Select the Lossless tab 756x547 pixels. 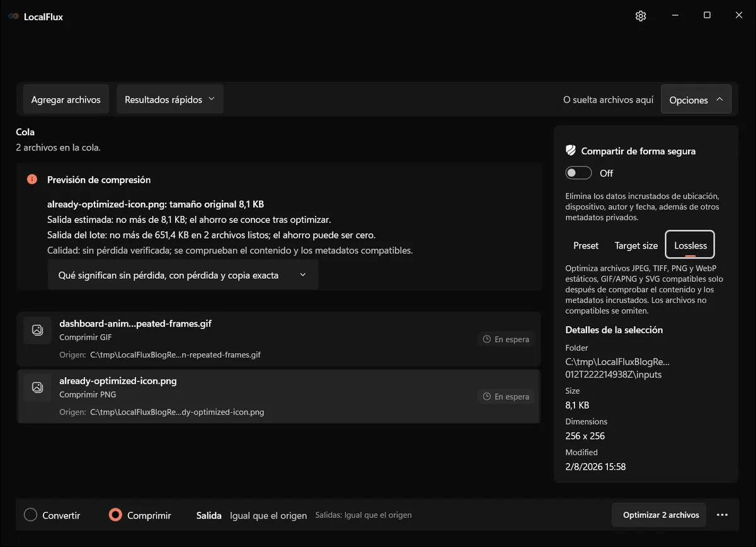[x=690, y=245]
